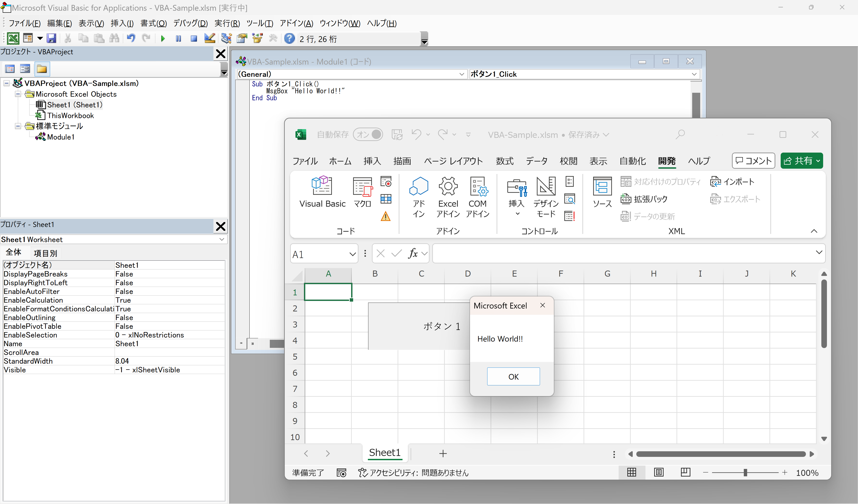Open Properties Window icon in VBA toolbar
The image size is (858, 504).
point(242,38)
